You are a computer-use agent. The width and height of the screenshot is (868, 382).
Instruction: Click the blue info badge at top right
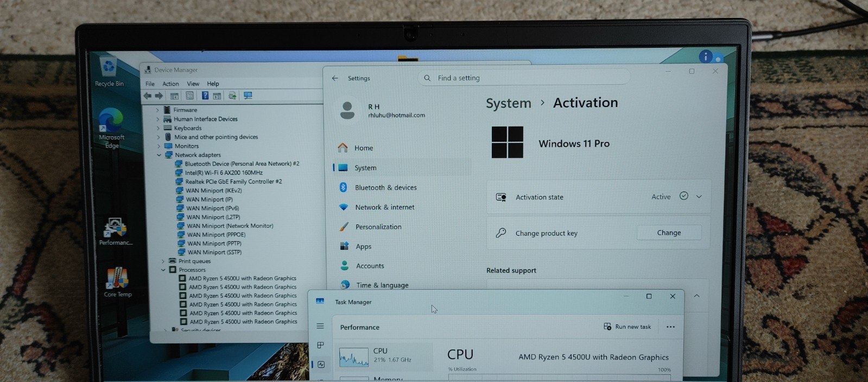click(705, 57)
